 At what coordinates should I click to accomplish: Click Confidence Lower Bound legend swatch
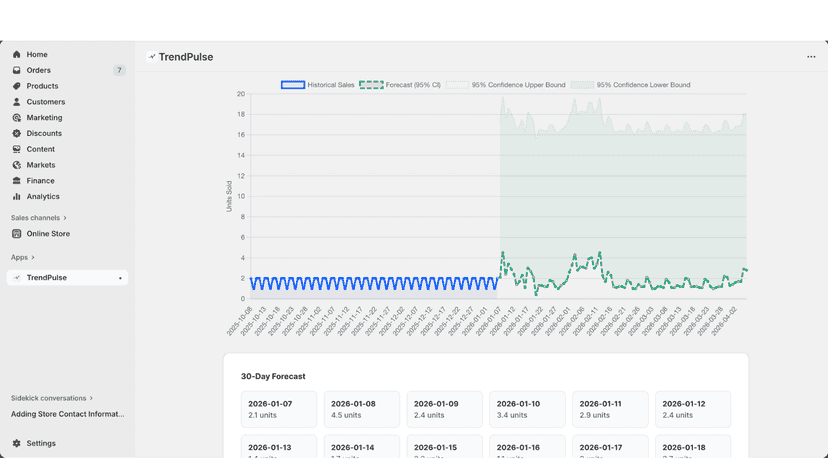[582, 85]
